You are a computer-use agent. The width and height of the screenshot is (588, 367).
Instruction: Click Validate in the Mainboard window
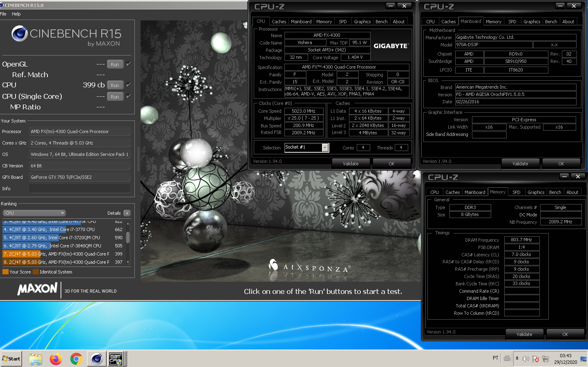click(x=520, y=164)
